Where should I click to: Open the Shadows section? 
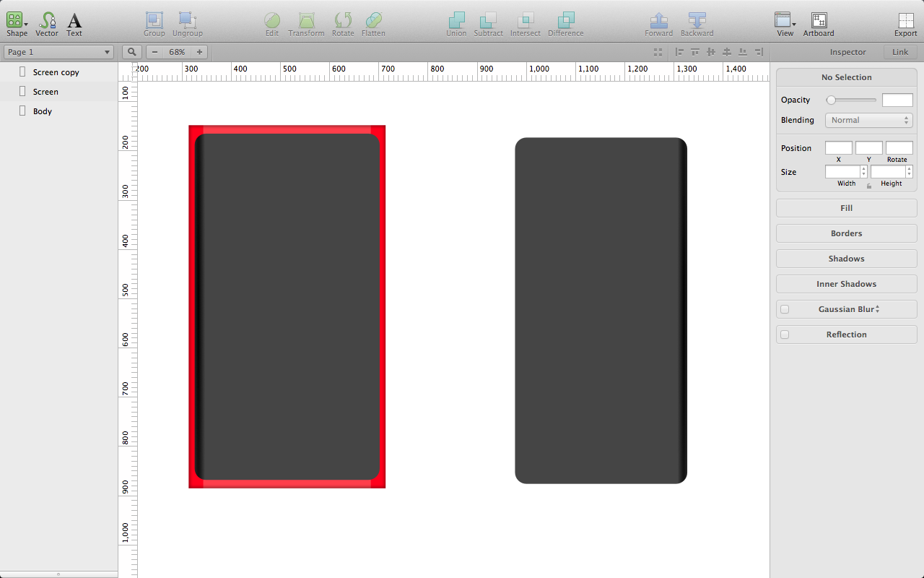click(x=845, y=258)
